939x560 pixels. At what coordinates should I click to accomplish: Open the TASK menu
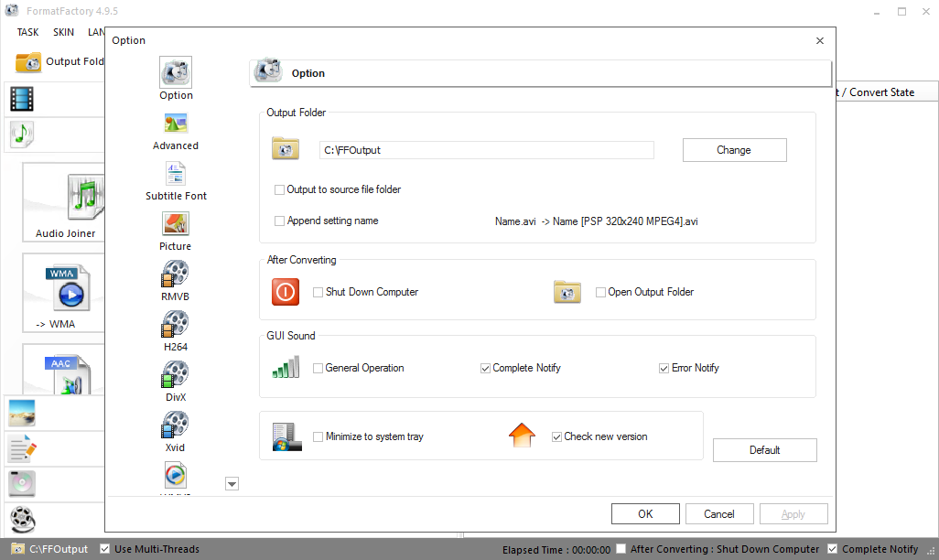[x=27, y=32]
